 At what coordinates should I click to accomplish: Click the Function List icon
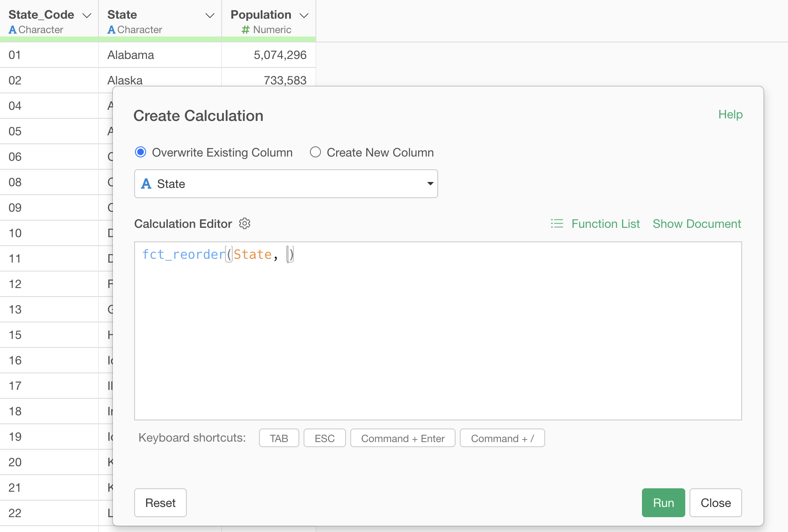(x=557, y=224)
